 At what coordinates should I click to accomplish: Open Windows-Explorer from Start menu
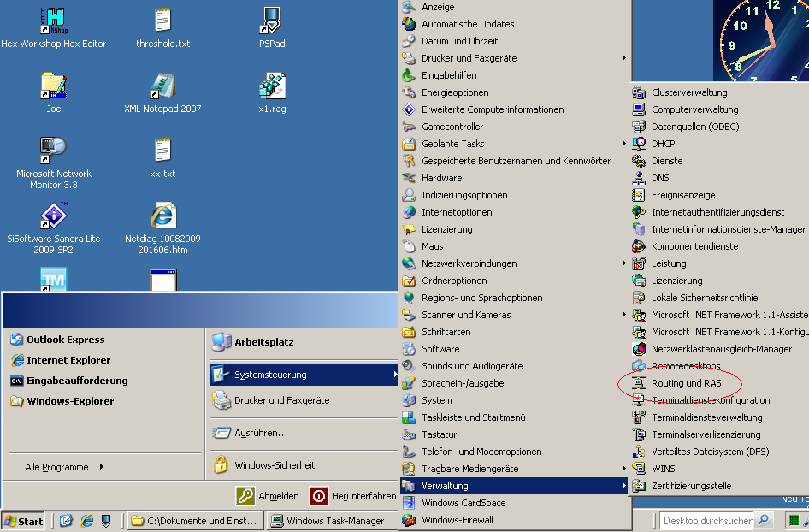(62, 401)
